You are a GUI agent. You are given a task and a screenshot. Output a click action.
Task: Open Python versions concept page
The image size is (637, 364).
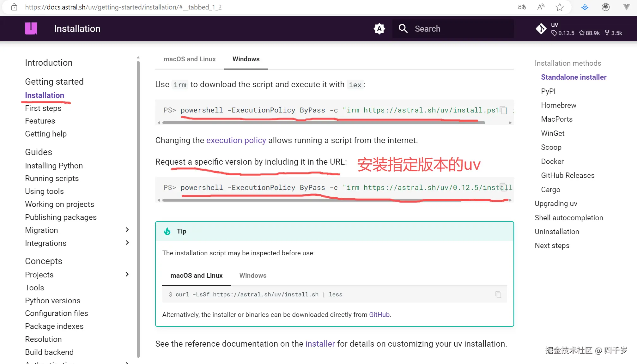pos(53,300)
